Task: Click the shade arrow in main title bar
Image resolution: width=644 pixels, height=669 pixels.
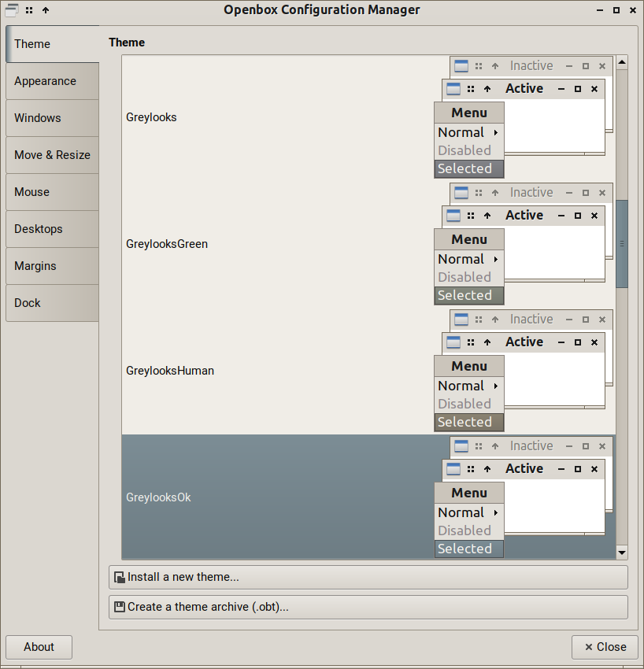Action: coord(46,9)
